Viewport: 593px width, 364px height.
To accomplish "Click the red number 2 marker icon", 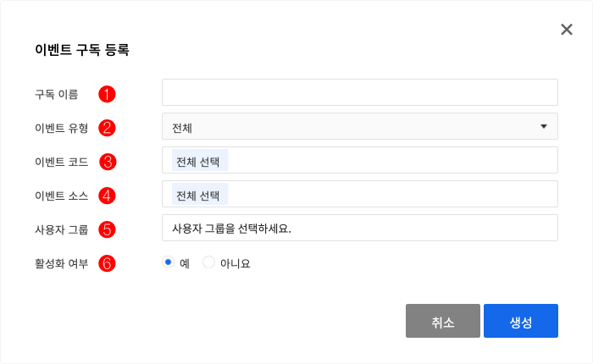I will click(x=107, y=128).
